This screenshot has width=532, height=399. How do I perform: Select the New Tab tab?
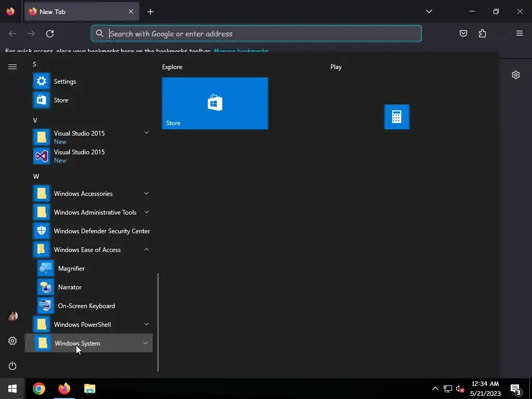point(82,11)
